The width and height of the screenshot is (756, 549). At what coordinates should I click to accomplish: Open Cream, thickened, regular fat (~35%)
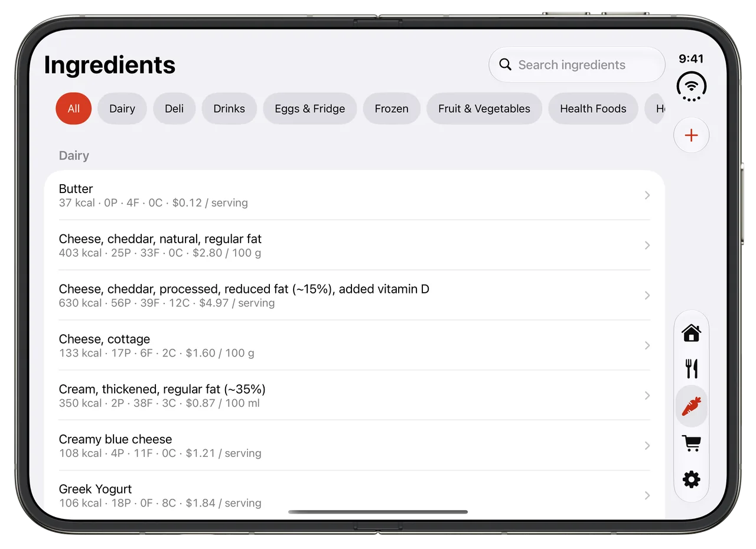(x=162, y=390)
